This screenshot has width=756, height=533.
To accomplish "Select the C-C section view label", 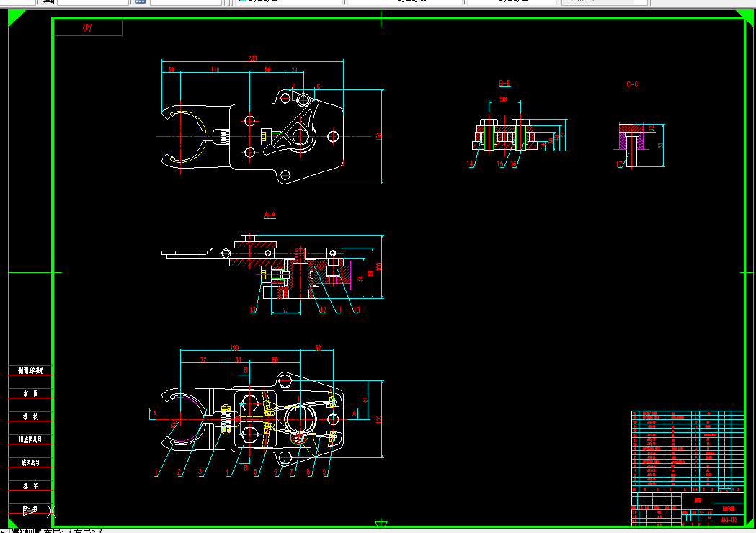I will point(632,85).
